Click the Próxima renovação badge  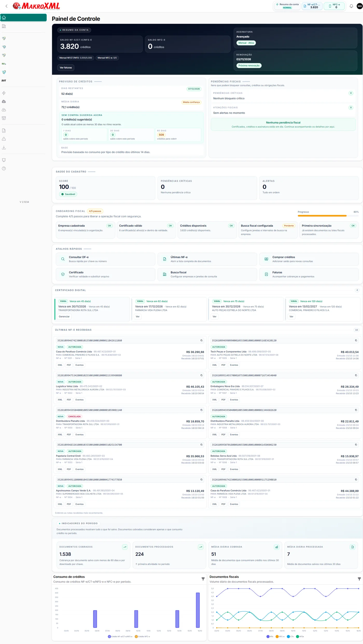[x=249, y=66]
